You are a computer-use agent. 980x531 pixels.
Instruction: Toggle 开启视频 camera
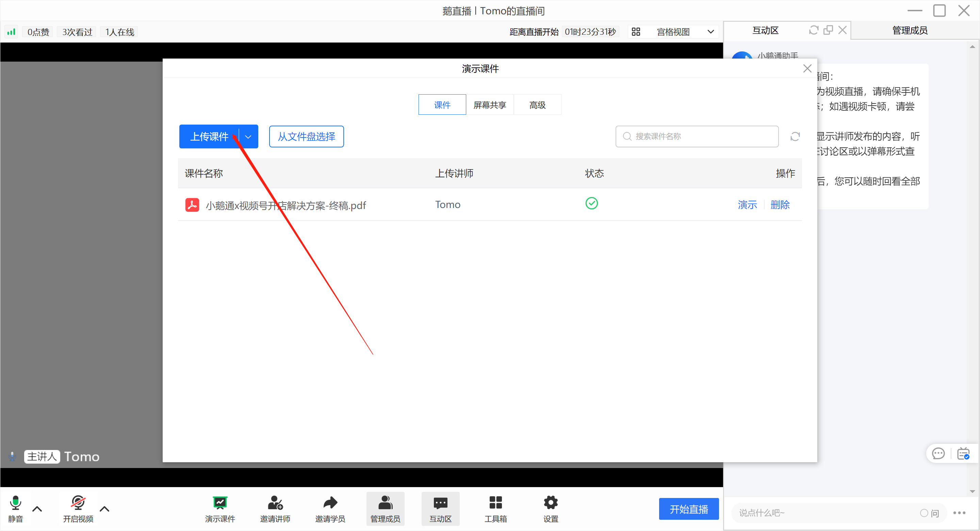pos(78,502)
